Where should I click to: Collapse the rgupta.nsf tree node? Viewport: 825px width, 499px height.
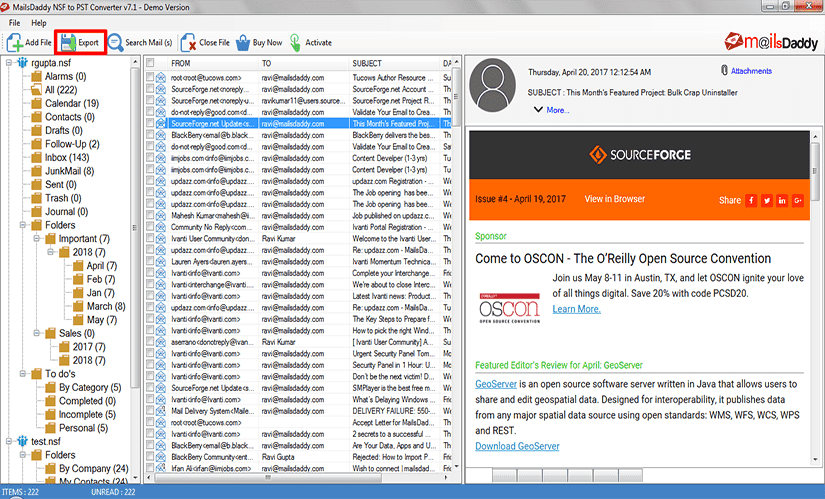point(9,63)
